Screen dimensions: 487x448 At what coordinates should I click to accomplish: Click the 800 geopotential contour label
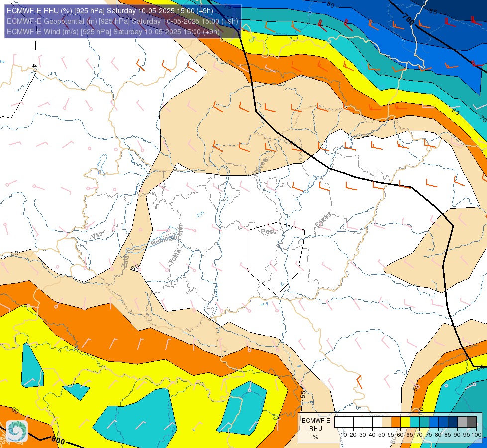(x=58, y=440)
